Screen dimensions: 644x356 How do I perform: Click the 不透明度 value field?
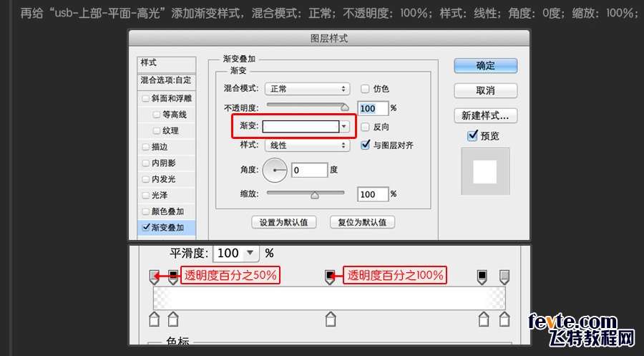373,109
